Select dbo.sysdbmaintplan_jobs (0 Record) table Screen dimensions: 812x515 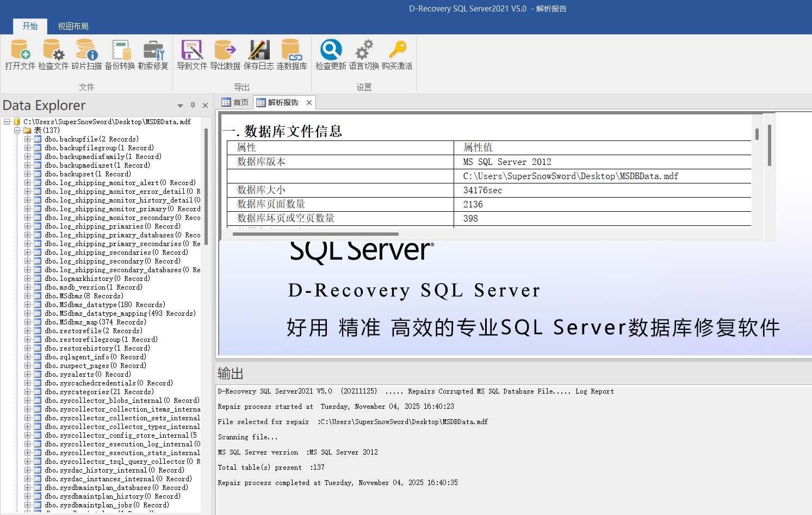[107, 505]
